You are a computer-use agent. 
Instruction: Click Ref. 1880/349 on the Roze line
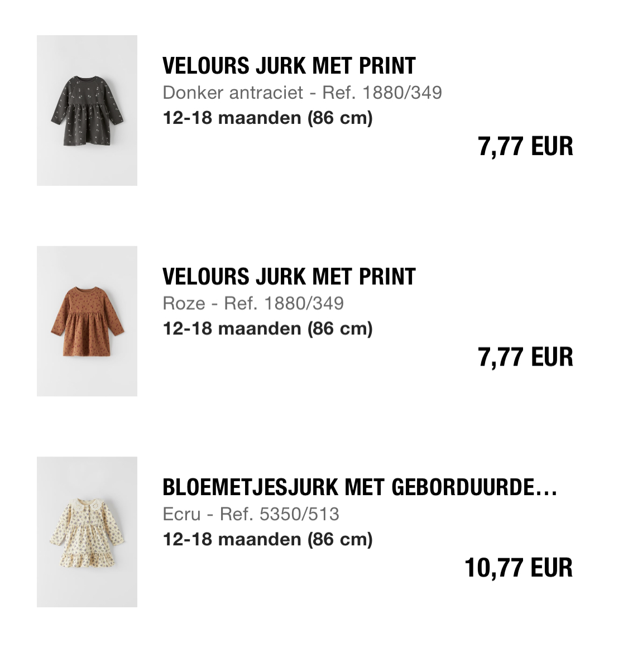click(284, 303)
